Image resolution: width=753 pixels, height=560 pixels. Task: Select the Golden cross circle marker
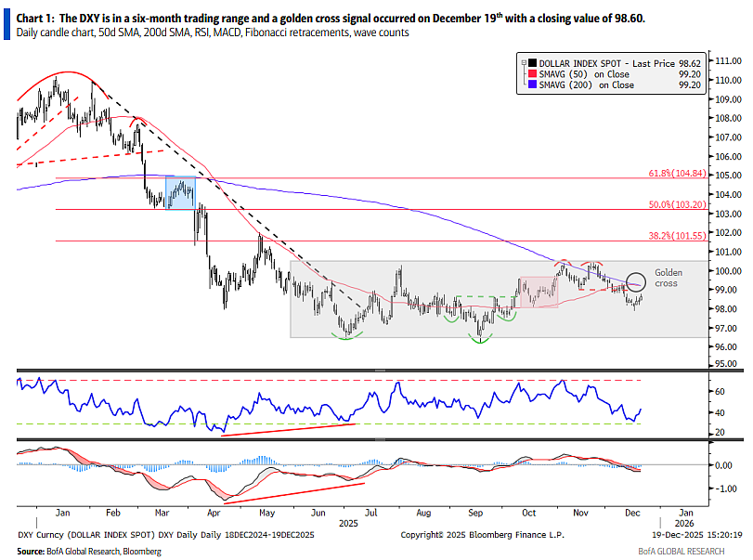(x=636, y=282)
